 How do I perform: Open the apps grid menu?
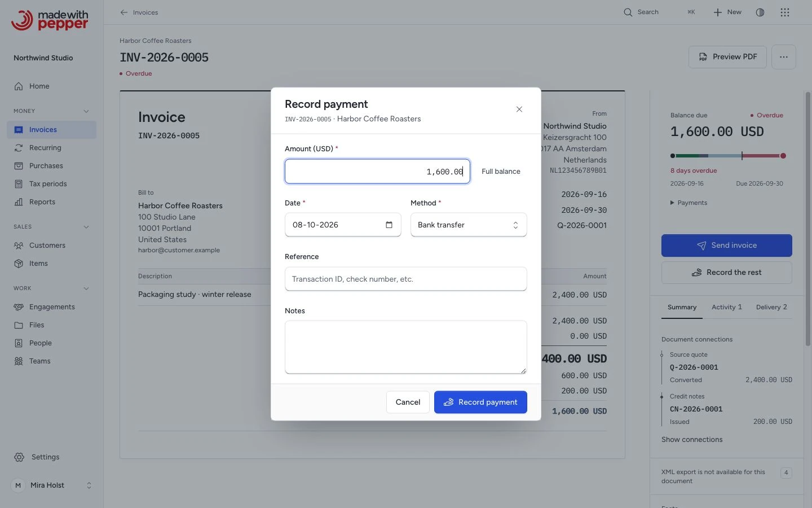(785, 12)
